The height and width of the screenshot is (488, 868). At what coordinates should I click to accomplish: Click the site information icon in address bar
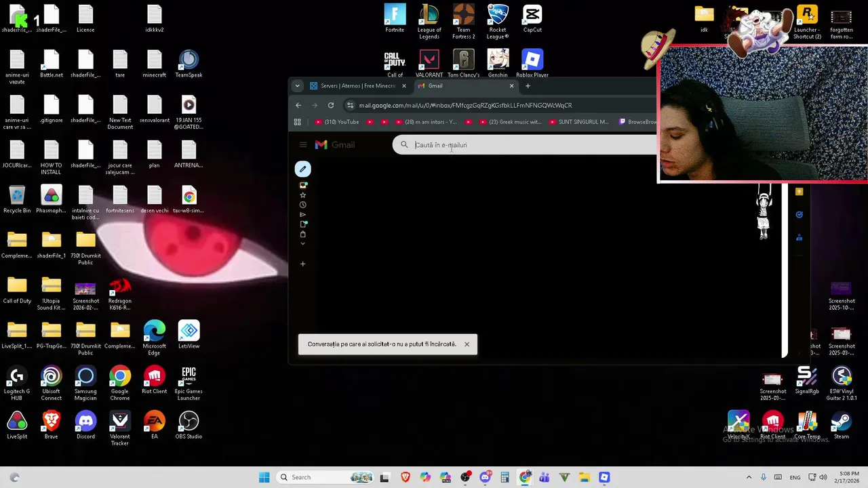pyautogui.click(x=350, y=105)
